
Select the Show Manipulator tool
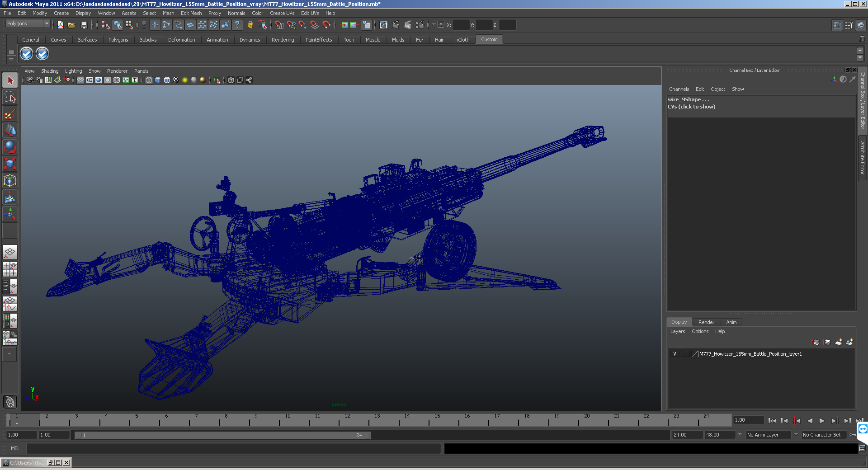pos(10,213)
